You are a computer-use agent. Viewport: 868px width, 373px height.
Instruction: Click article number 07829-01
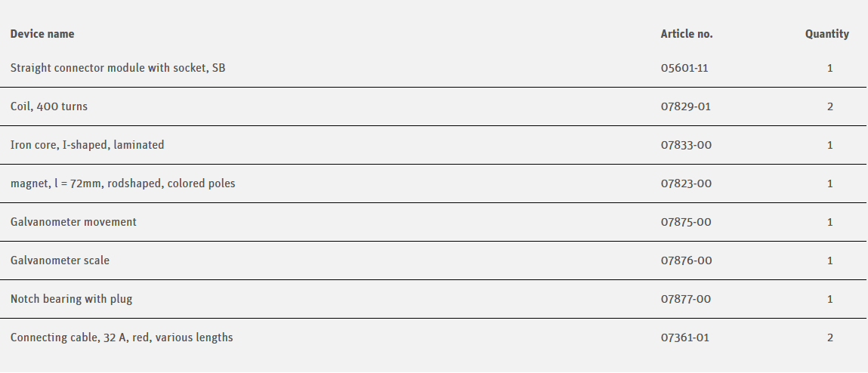[685, 106]
